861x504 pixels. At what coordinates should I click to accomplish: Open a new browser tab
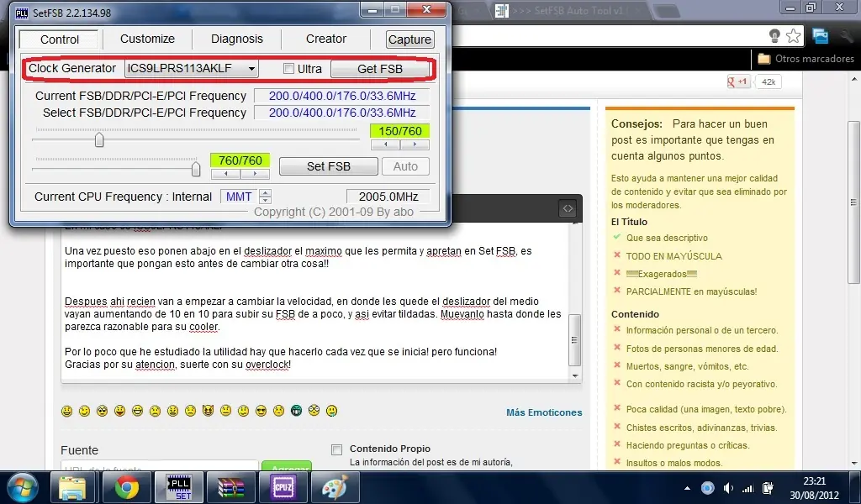click(667, 11)
